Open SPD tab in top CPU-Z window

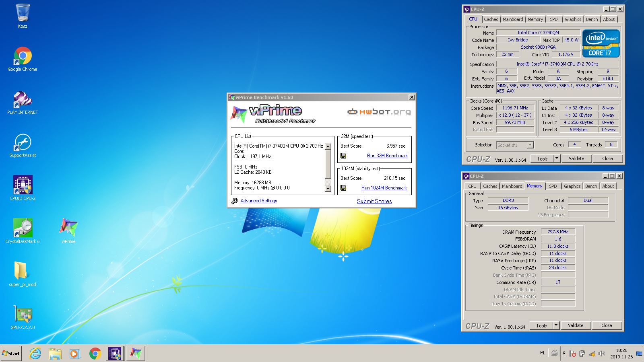(554, 19)
